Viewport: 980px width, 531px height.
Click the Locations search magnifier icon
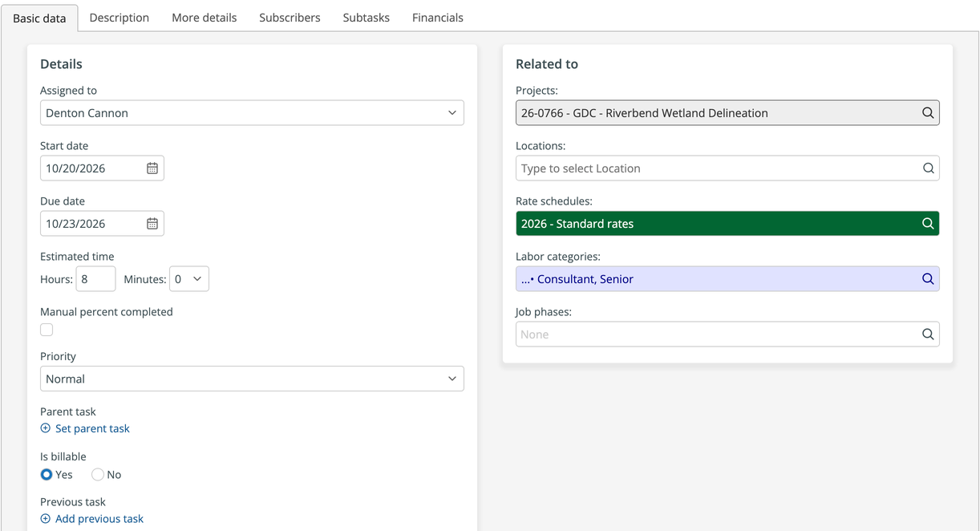[x=928, y=168]
